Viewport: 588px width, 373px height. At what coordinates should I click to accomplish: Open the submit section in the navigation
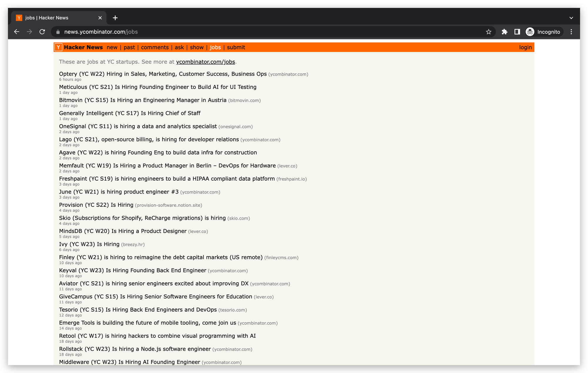click(x=236, y=47)
